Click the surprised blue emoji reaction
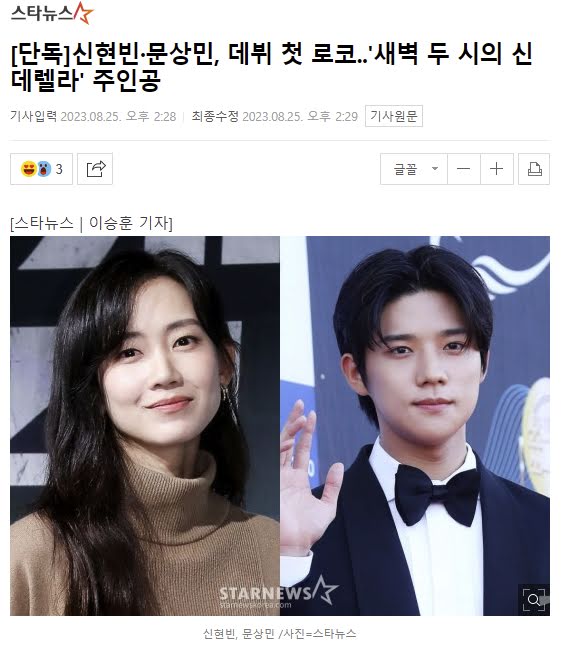The width and height of the screenshot is (561, 651). 44,169
